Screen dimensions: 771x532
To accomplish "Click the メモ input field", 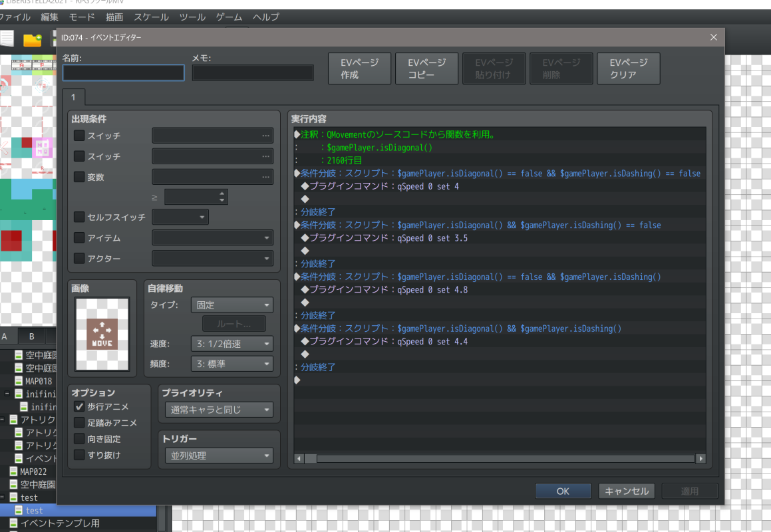I will tap(253, 72).
